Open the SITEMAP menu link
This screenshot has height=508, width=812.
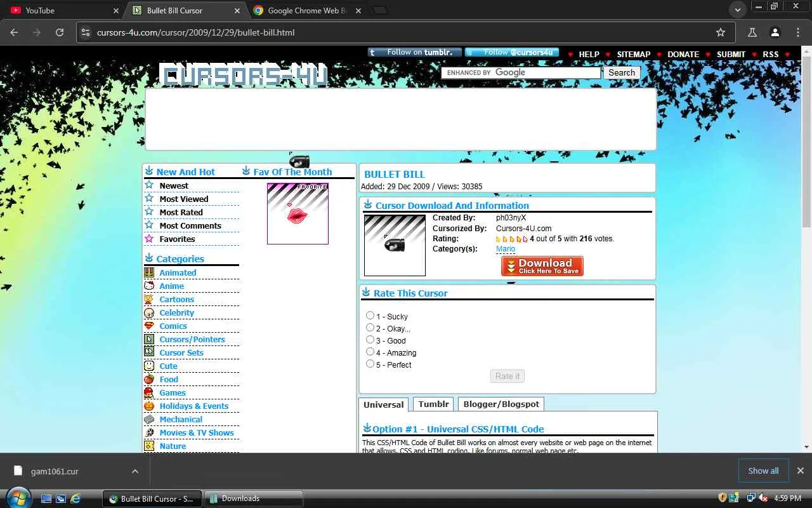point(634,55)
